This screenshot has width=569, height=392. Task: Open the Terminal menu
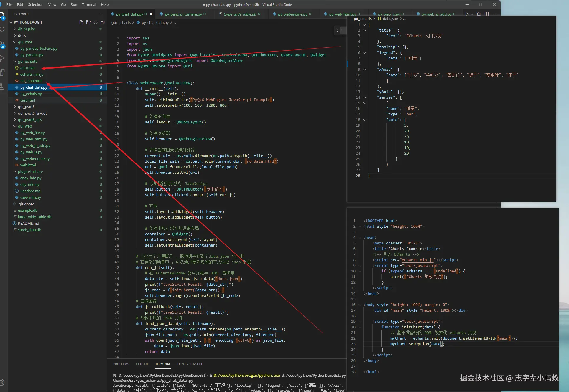pos(89,4)
